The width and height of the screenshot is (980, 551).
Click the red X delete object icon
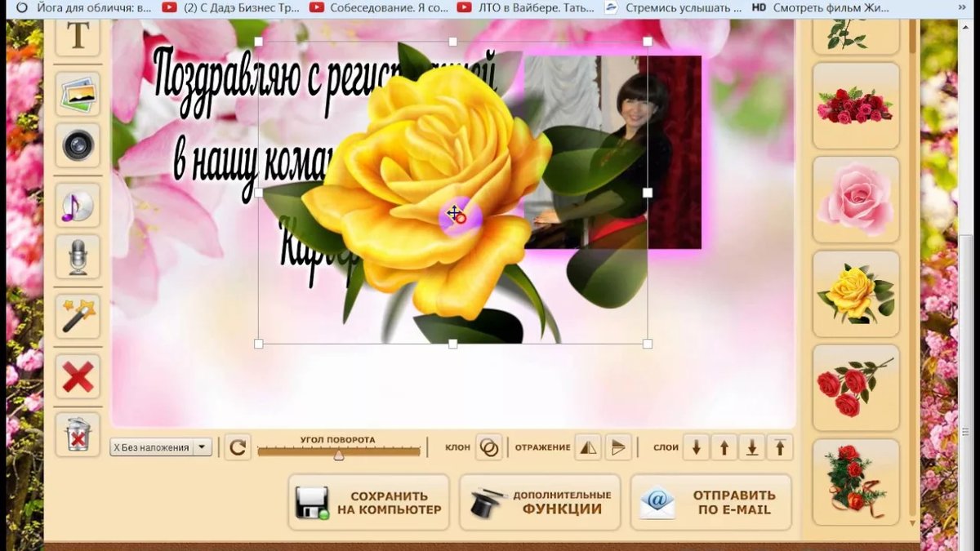pyautogui.click(x=78, y=376)
